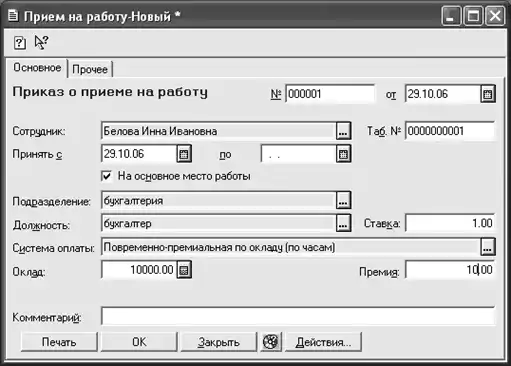Open employee selection for Сотрудник field
511x366 pixels.
point(343,131)
